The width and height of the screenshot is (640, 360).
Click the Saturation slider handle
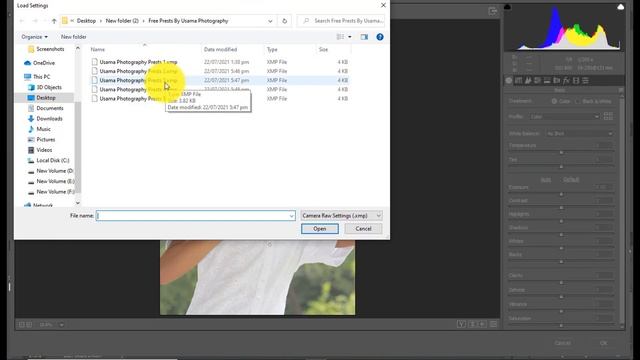561,325
